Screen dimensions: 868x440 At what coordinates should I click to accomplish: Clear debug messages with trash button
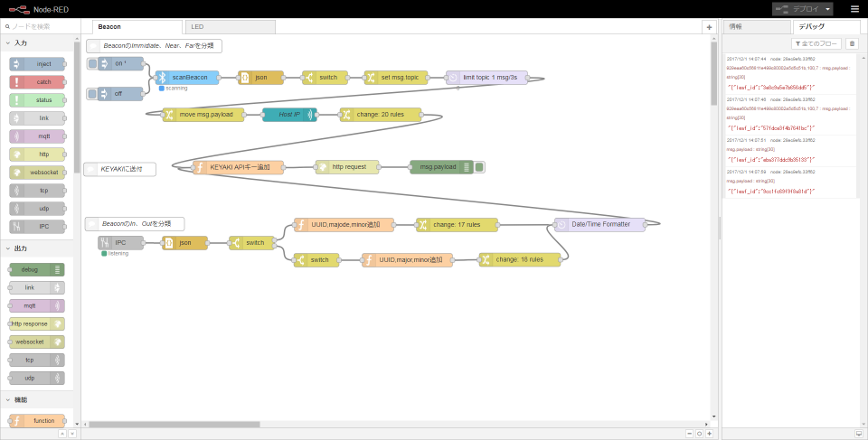click(853, 43)
